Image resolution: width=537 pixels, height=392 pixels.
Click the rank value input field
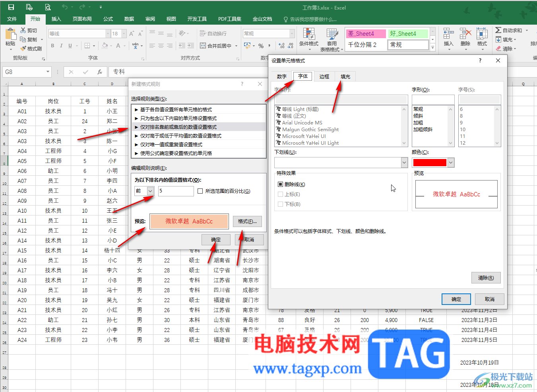click(176, 191)
